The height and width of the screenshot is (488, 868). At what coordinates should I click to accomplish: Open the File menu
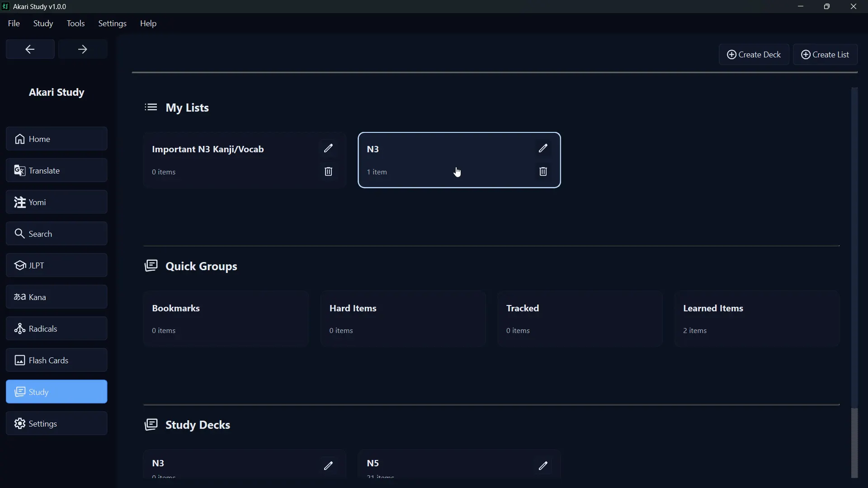[x=14, y=23]
